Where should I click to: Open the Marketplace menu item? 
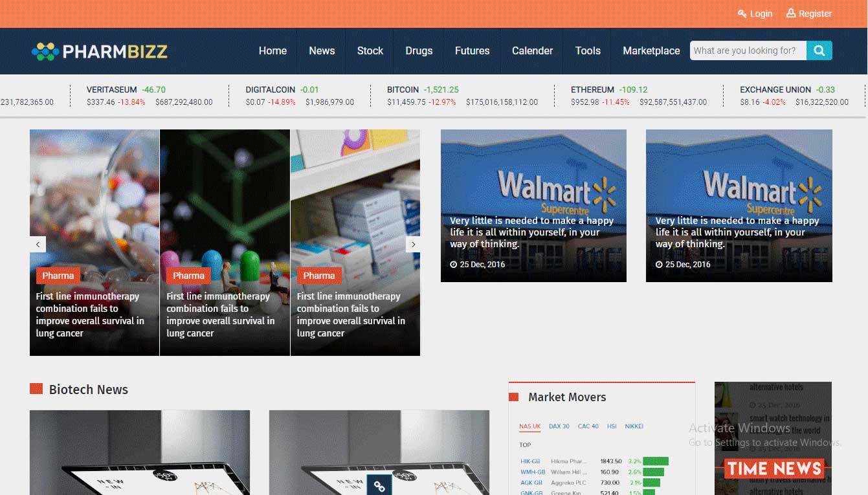[x=651, y=51]
